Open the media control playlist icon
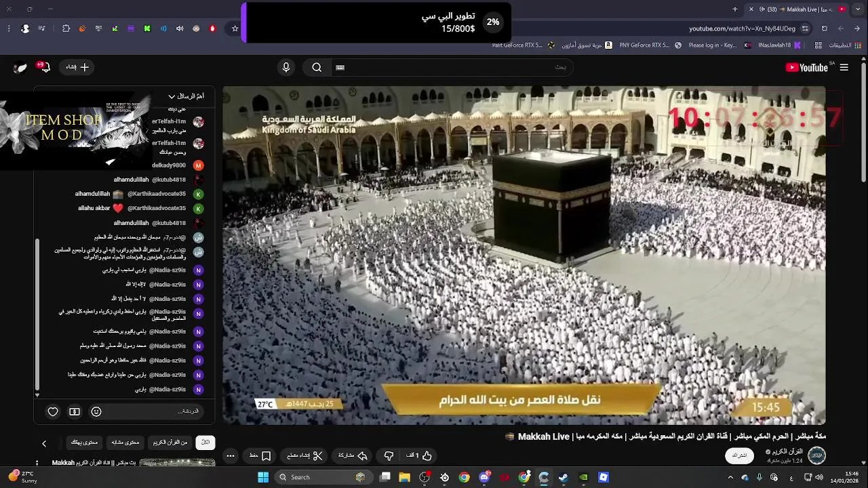Viewport: 868px width, 488px height. click(42, 28)
